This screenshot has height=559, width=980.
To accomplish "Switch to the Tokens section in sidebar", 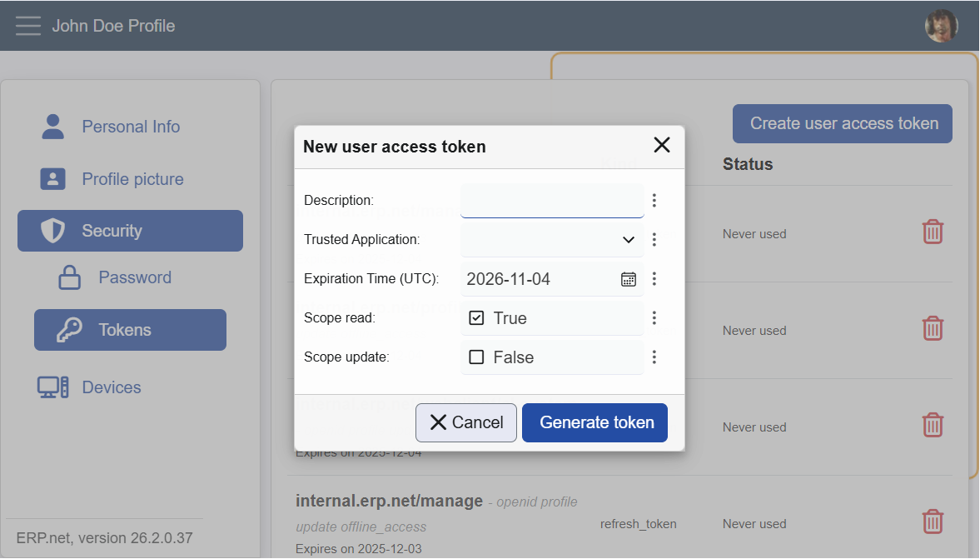I will pos(129,329).
